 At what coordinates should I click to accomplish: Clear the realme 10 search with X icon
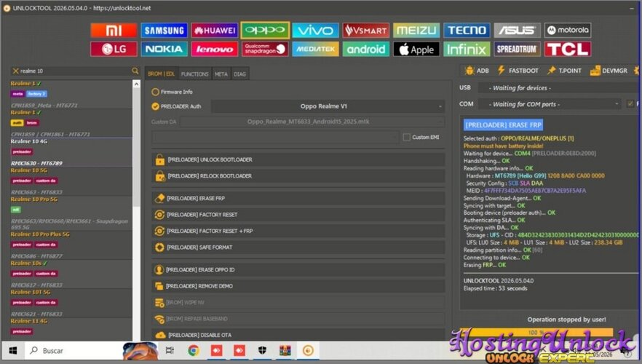click(15, 71)
